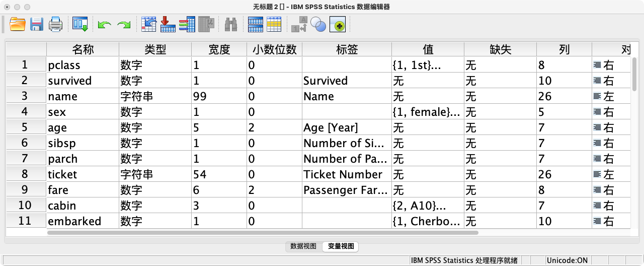Click the Go to case icon
Image resolution: width=644 pixels, height=266 pixels.
149,24
